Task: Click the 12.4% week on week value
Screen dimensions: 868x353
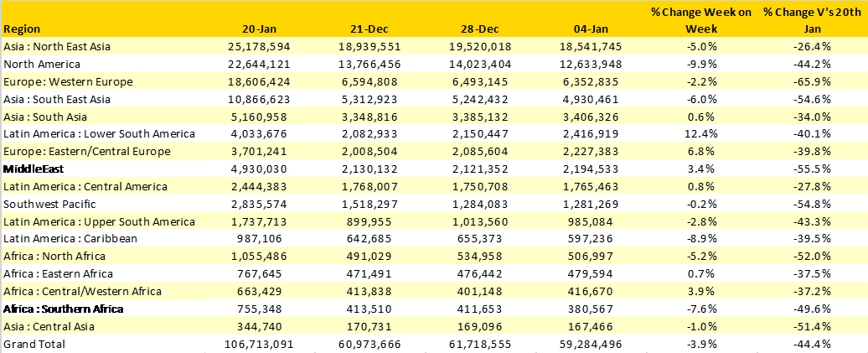Action: pyautogui.click(x=703, y=134)
